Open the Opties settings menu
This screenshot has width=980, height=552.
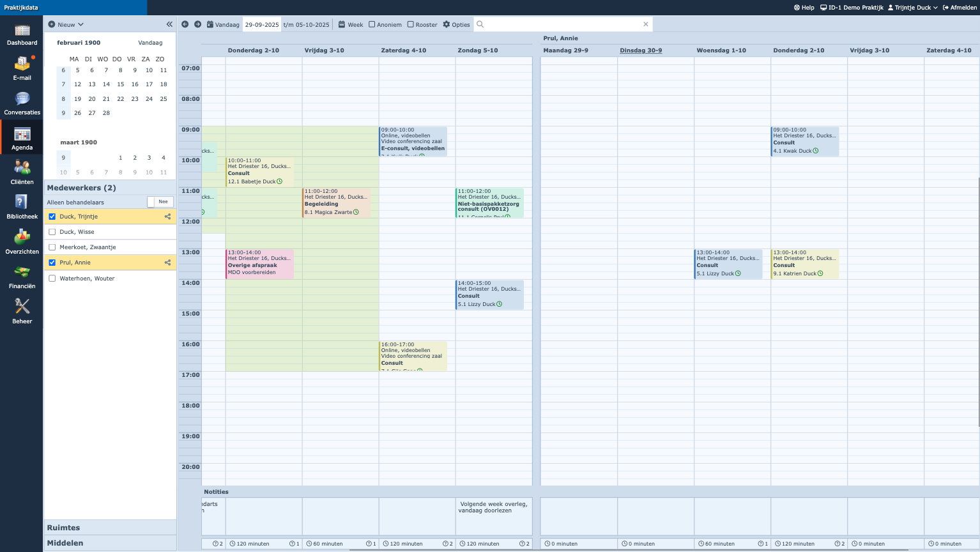pyautogui.click(x=456, y=24)
